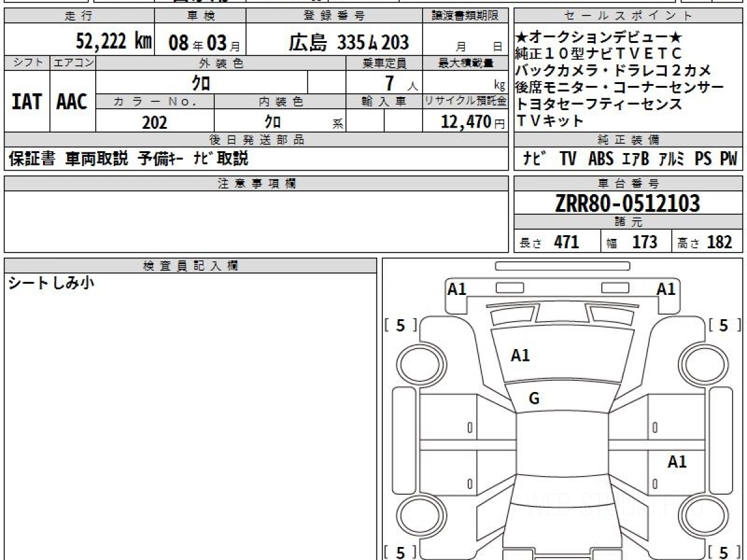Select the A1 mark beside the right door
This screenshot has width=747, height=560.
[x=677, y=462]
